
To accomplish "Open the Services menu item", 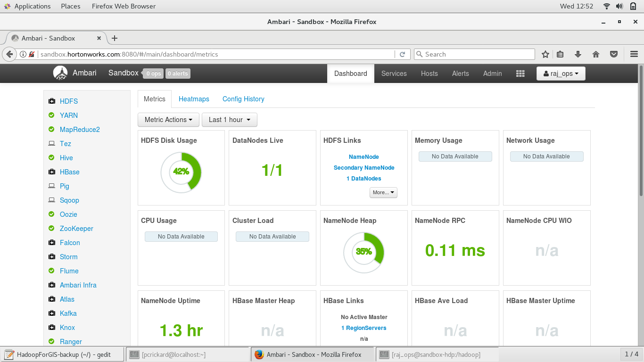I will click(394, 74).
